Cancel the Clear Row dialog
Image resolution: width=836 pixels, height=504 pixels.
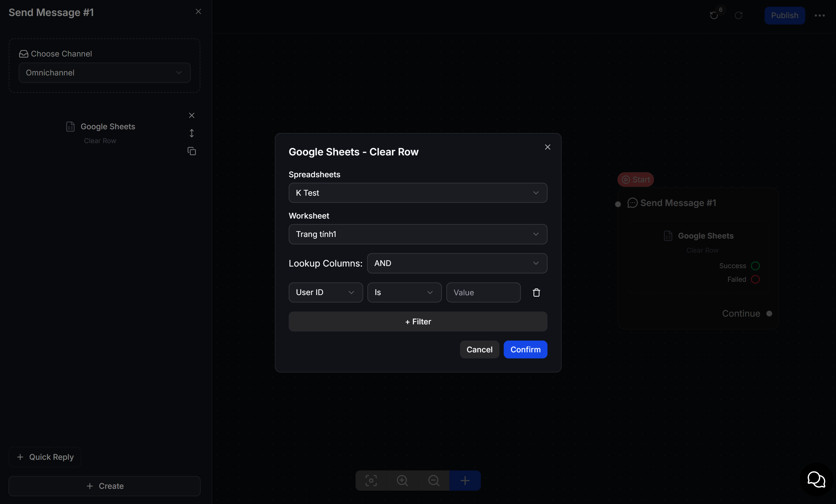pyautogui.click(x=479, y=349)
